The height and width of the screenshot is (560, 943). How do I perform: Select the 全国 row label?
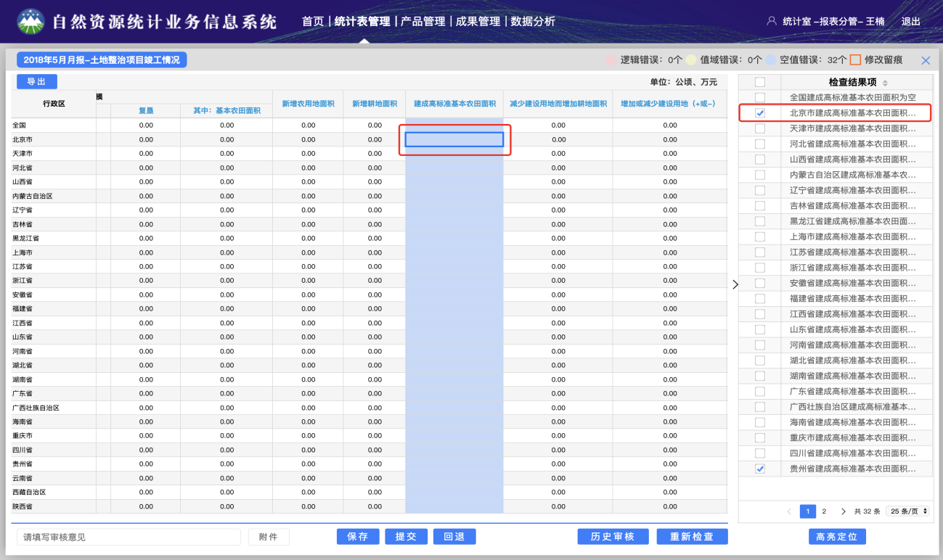pyautogui.click(x=19, y=125)
